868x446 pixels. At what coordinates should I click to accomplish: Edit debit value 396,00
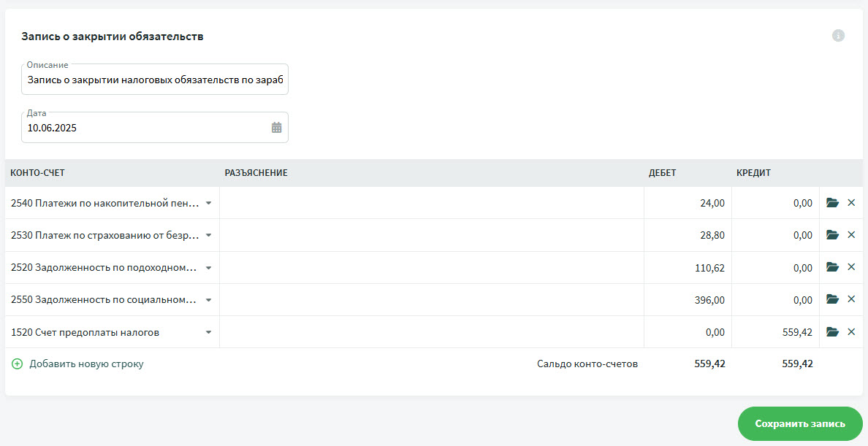point(688,300)
